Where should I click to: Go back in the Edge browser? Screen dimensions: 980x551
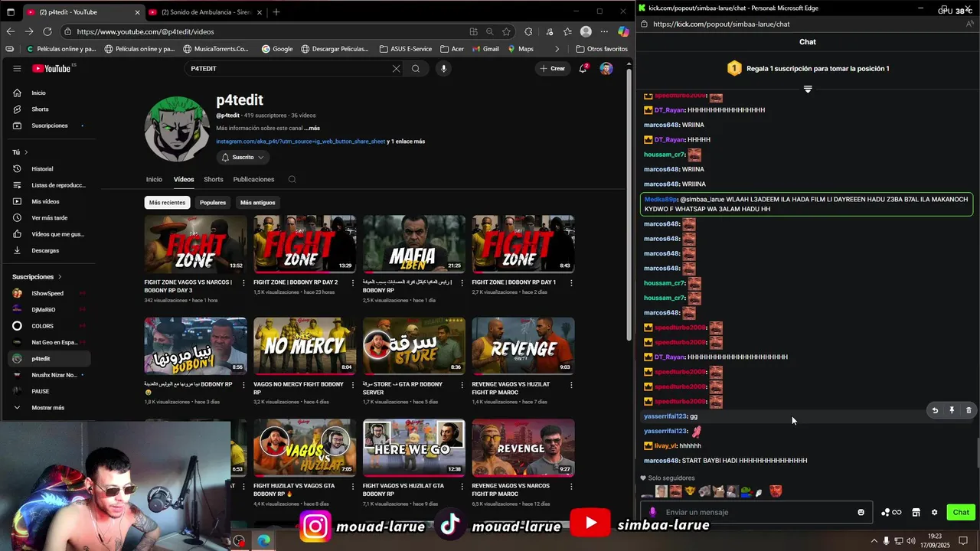coord(10,31)
